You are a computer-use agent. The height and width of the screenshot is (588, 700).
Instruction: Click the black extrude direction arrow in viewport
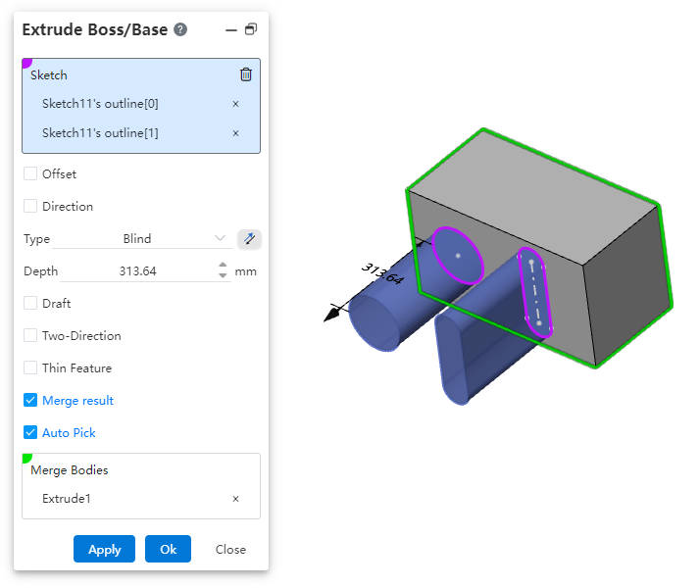click(x=332, y=314)
